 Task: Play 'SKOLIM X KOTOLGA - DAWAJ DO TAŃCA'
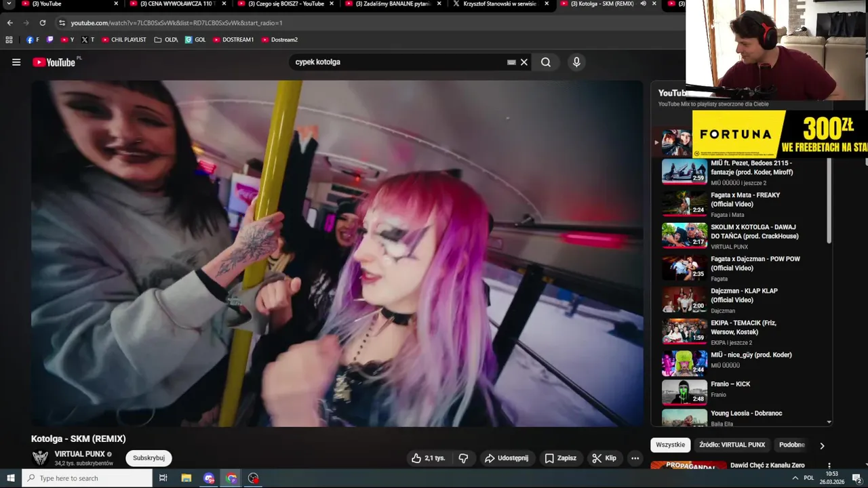click(x=685, y=236)
